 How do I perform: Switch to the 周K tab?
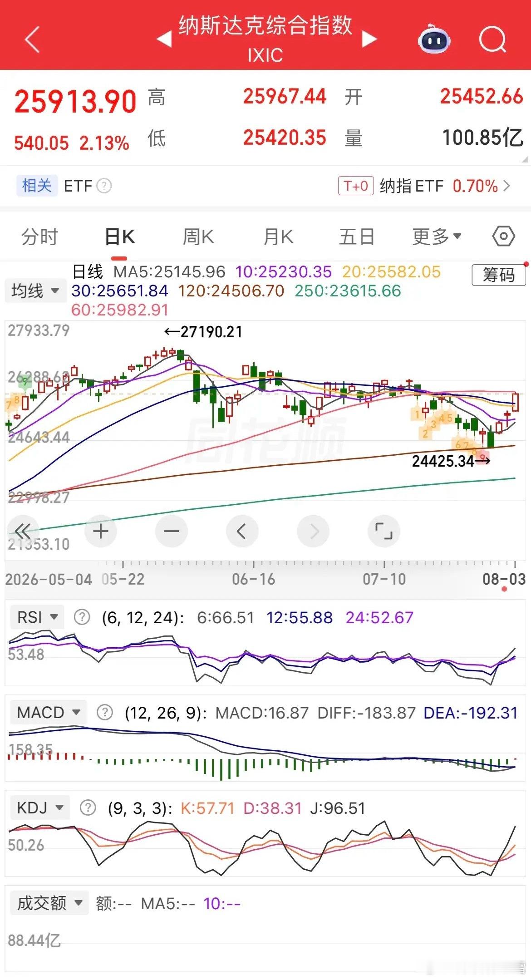(x=198, y=236)
